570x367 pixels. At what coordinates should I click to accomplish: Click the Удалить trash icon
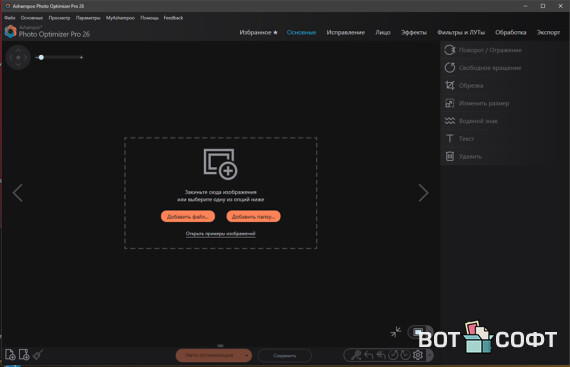click(450, 156)
